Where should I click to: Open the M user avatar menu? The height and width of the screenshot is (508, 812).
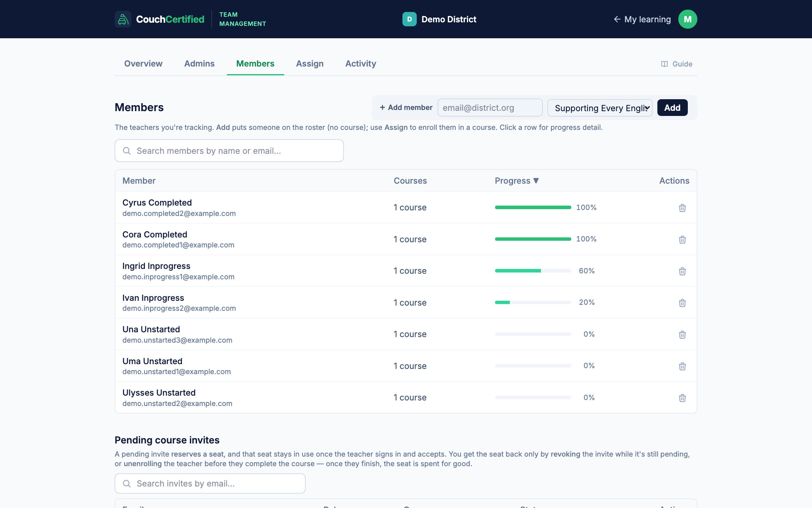(x=687, y=19)
